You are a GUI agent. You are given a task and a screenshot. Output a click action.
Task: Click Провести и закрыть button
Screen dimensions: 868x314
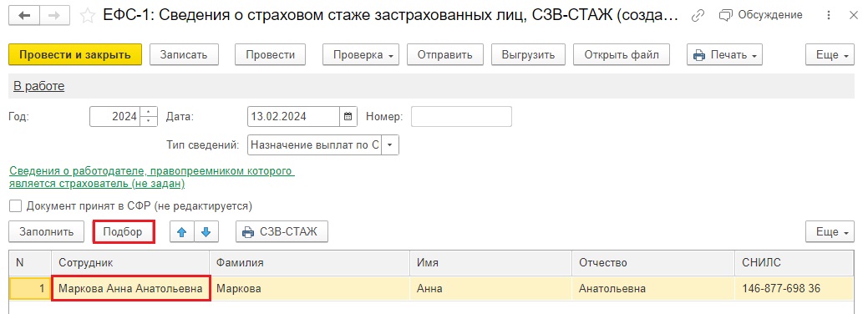coord(75,55)
